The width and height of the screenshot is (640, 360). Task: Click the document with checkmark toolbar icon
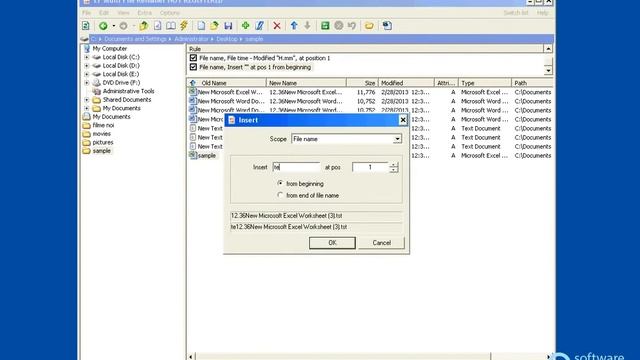coord(158,26)
